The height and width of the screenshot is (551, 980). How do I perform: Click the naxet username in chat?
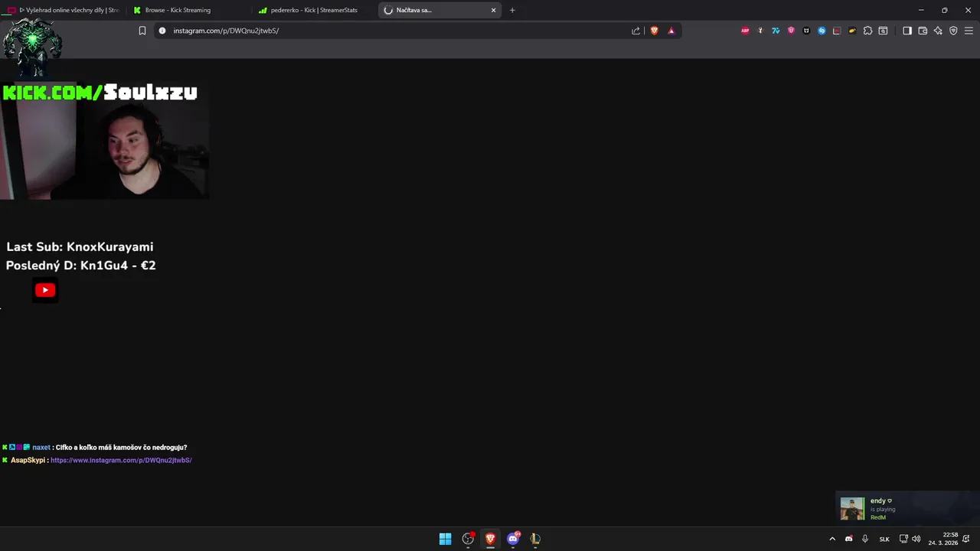tap(41, 447)
